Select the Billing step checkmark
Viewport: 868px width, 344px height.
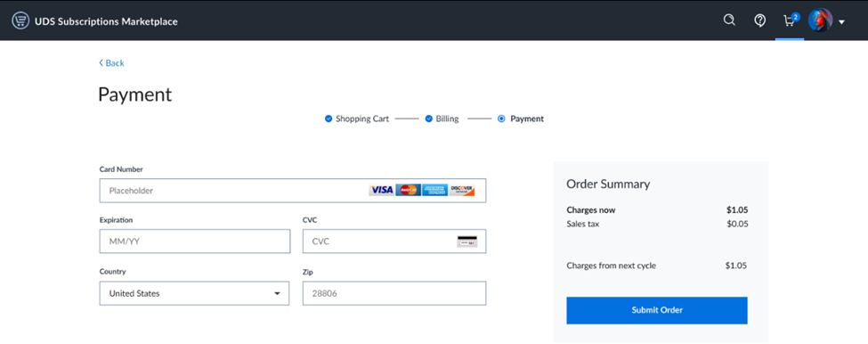tap(428, 119)
